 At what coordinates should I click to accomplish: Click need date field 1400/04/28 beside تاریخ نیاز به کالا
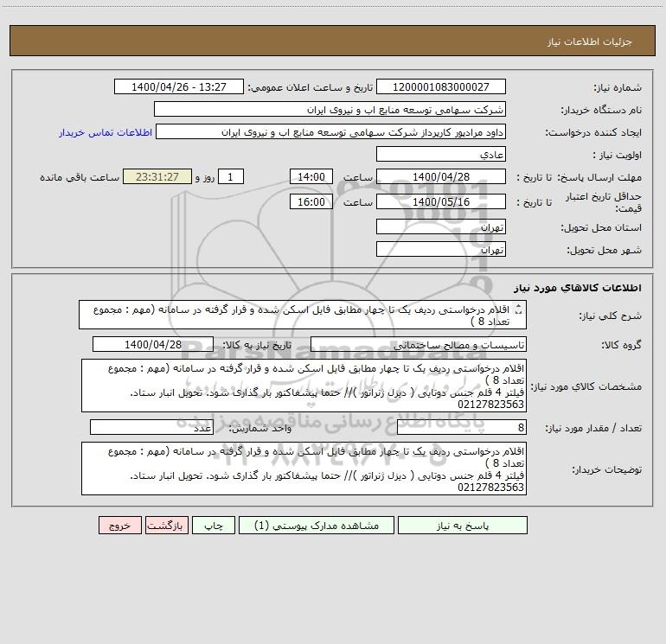click(153, 344)
